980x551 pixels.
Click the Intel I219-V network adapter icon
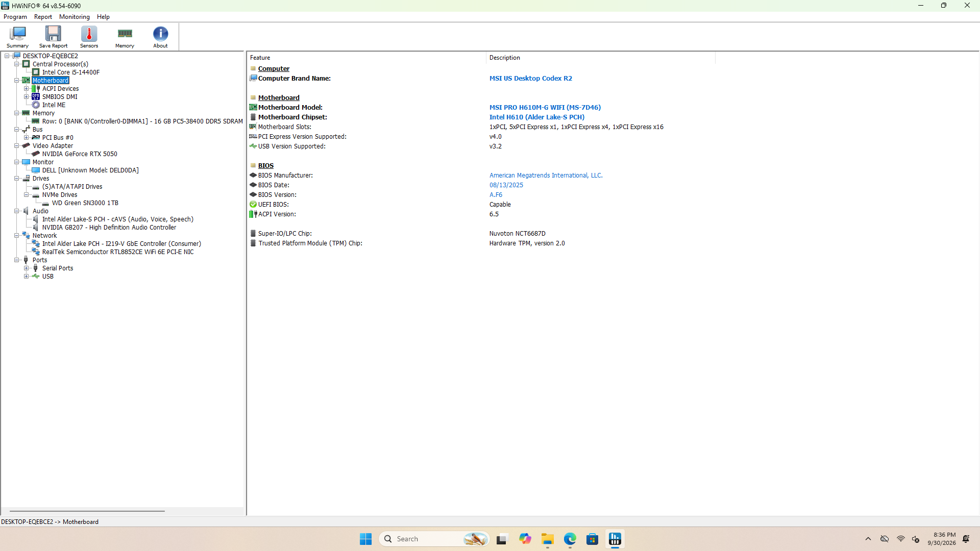click(36, 244)
